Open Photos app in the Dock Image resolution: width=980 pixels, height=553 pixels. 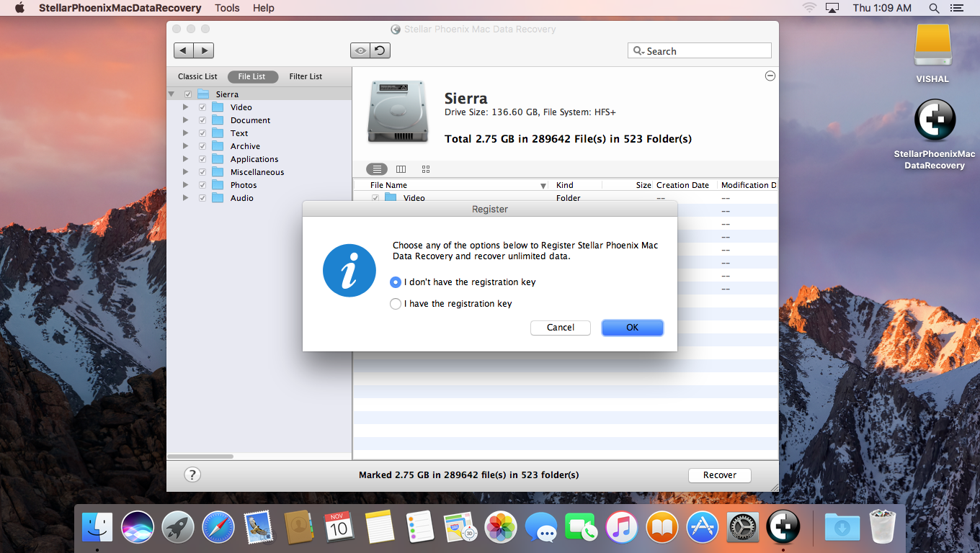tap(501, 527)
